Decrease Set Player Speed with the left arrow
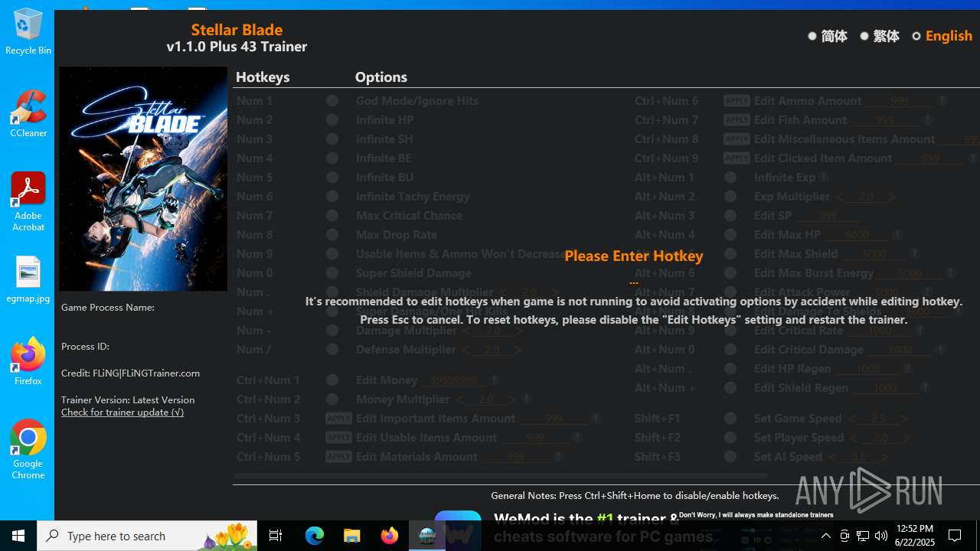The width and height of the screenshot is (980, 551). pos(854,439)
